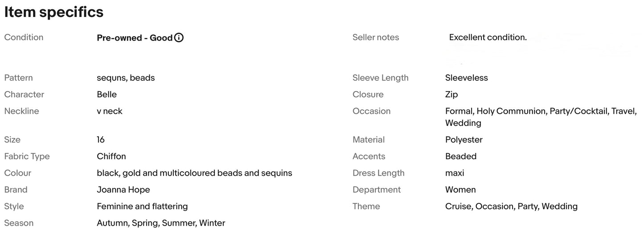Click the sequns, beads pattern value

126,78
